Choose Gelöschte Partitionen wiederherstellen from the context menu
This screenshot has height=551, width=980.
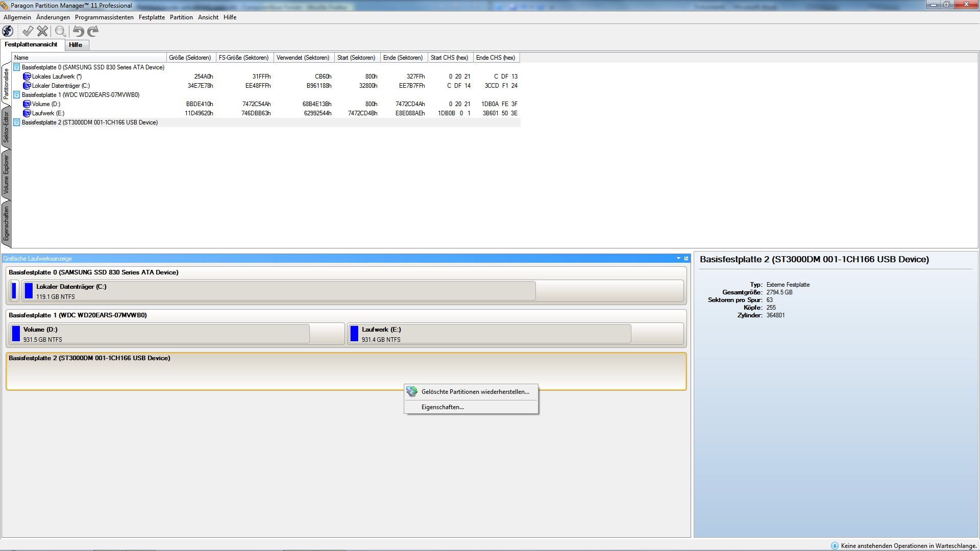point(475,392)
